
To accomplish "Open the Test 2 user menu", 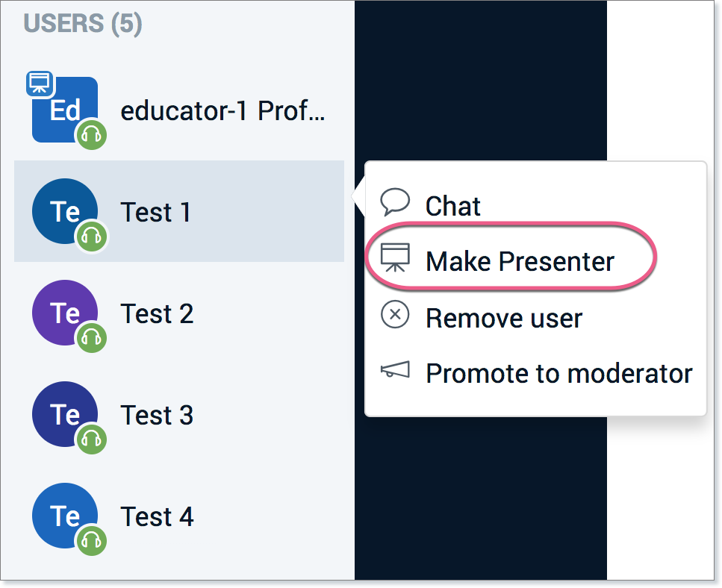I will pos(157,314).
